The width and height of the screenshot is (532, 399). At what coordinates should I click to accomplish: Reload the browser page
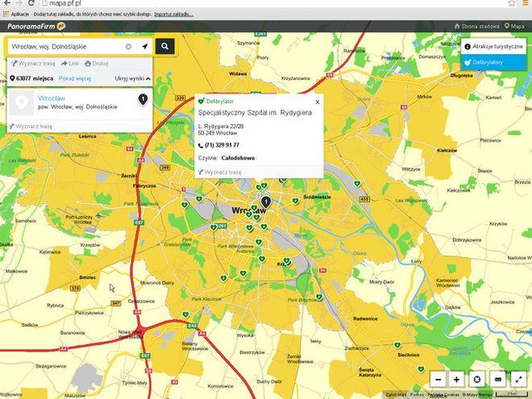tap(31, 3)
